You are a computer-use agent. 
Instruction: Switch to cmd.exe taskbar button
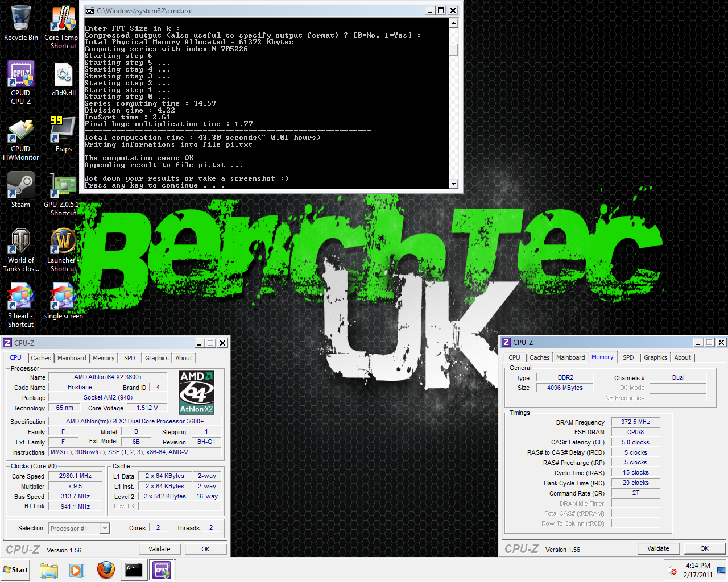pos(134,570)
